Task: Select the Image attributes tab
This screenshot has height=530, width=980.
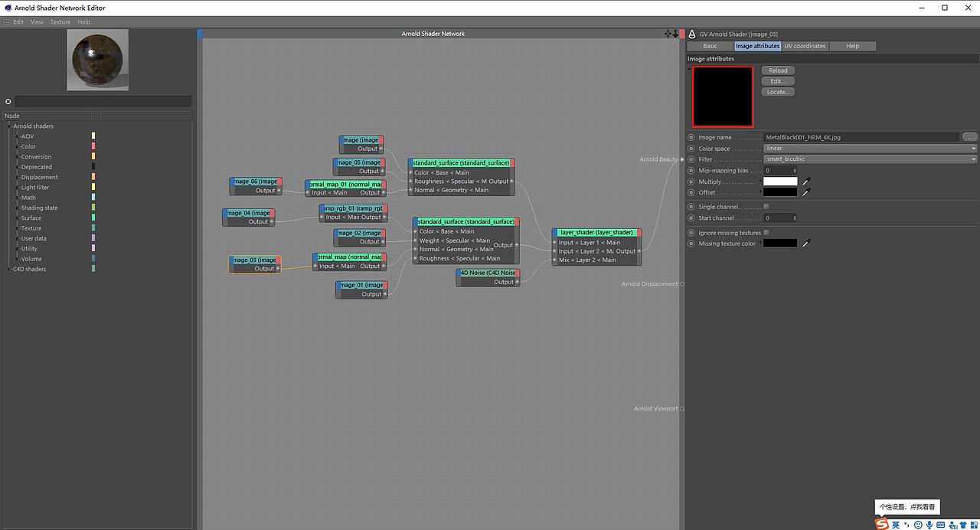Action: point(757,46)
